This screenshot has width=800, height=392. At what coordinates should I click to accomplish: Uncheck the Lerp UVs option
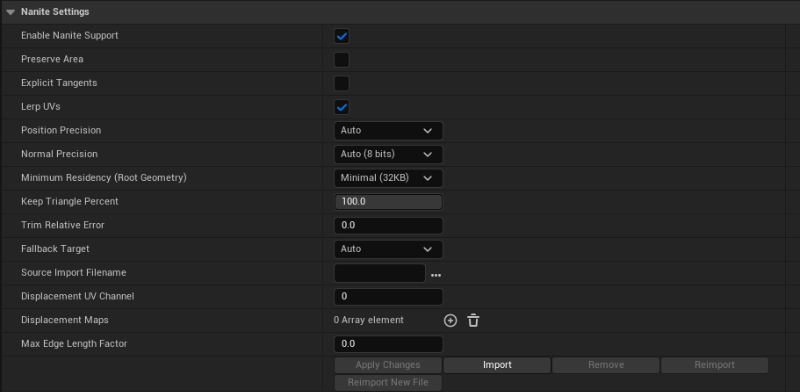click(x=341, y=107)
